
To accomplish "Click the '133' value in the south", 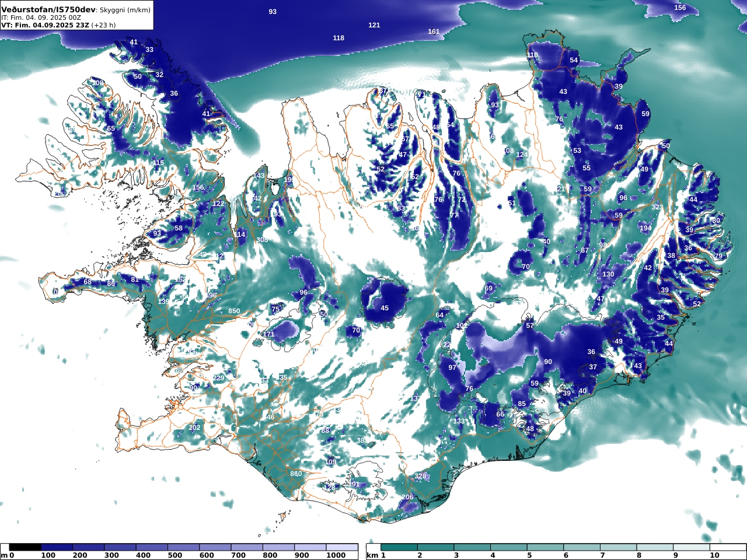I will pos(459,421).
